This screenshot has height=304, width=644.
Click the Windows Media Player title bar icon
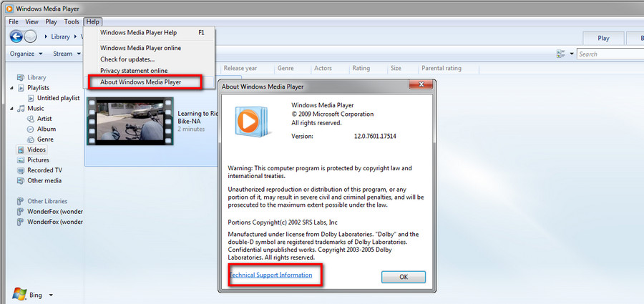click(9, 9)
